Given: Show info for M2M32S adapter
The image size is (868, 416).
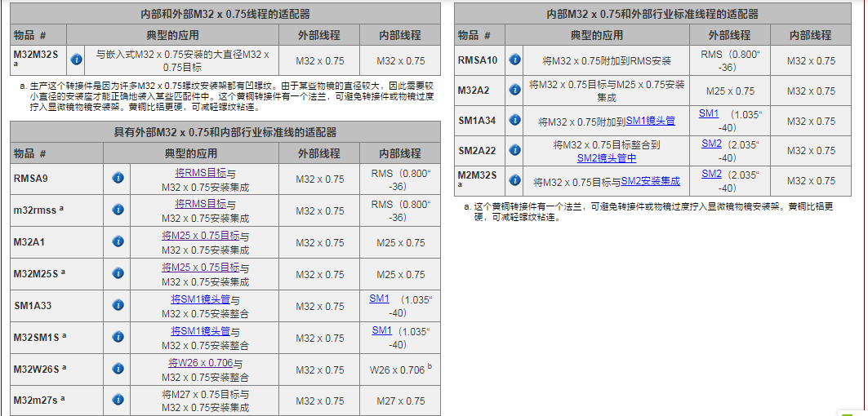Looking at the screenshot, I should point(514,180).
